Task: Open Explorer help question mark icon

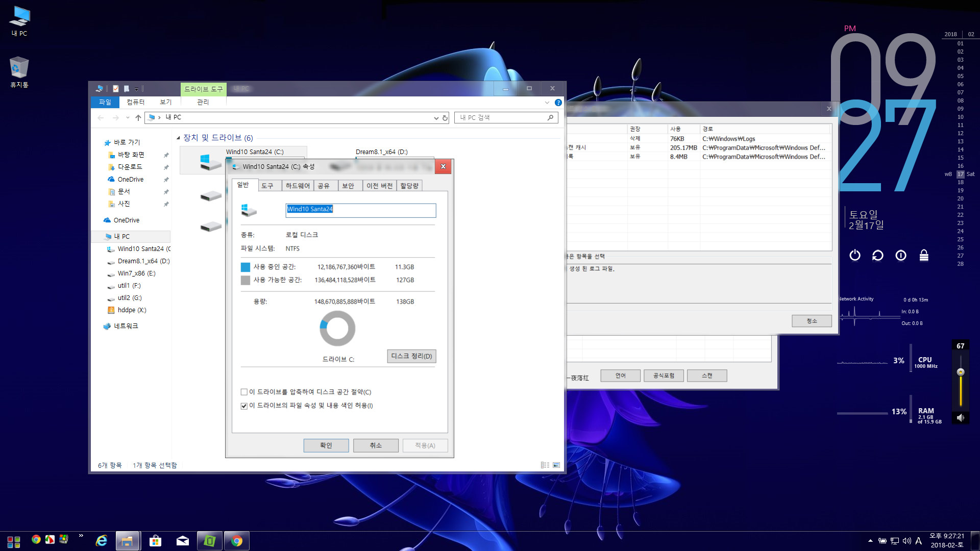Action: 558,103
